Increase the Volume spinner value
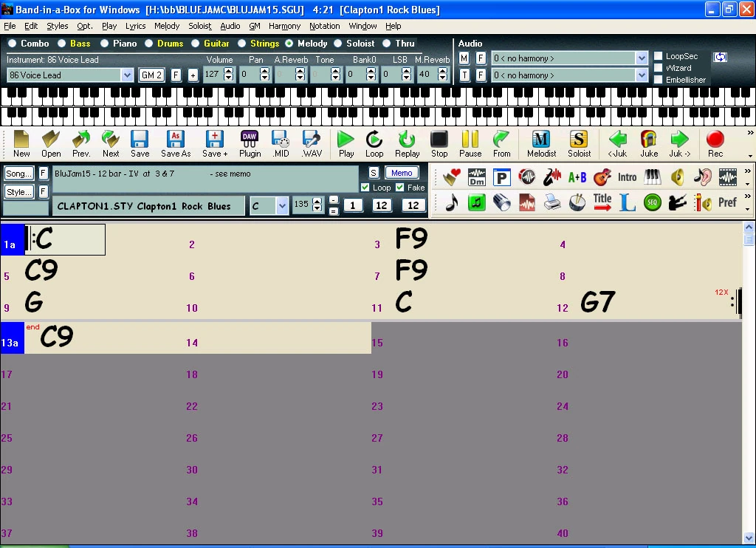The image size is (756, 548). (x=229, y=71)
